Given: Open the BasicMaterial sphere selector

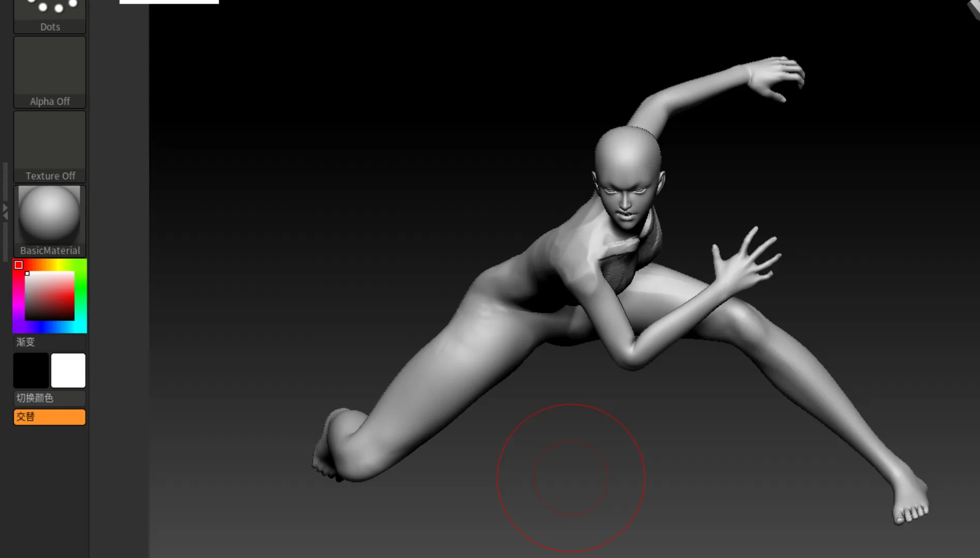Looking at the screenshot, I should pos(50,221).
